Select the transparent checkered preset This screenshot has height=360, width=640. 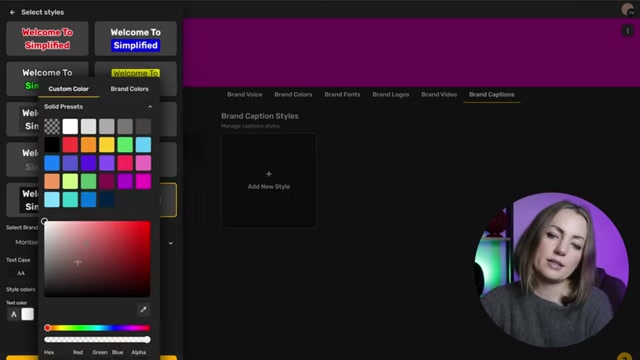click(x=52, y=127)
